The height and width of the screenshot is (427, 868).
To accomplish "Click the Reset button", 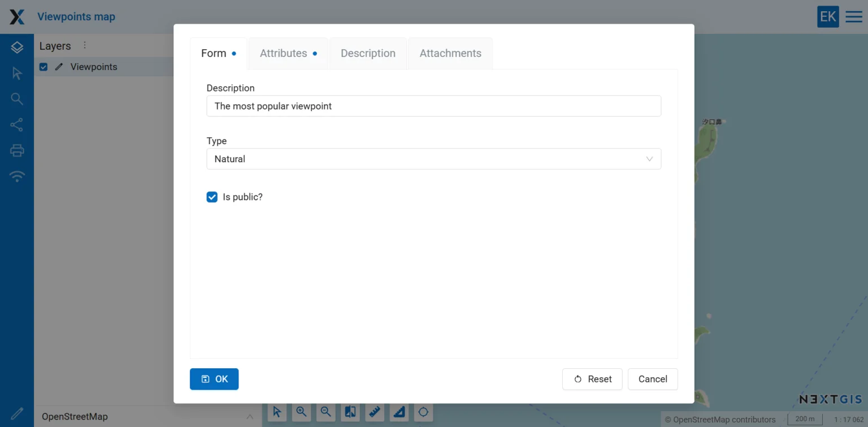I will (592, 379).
